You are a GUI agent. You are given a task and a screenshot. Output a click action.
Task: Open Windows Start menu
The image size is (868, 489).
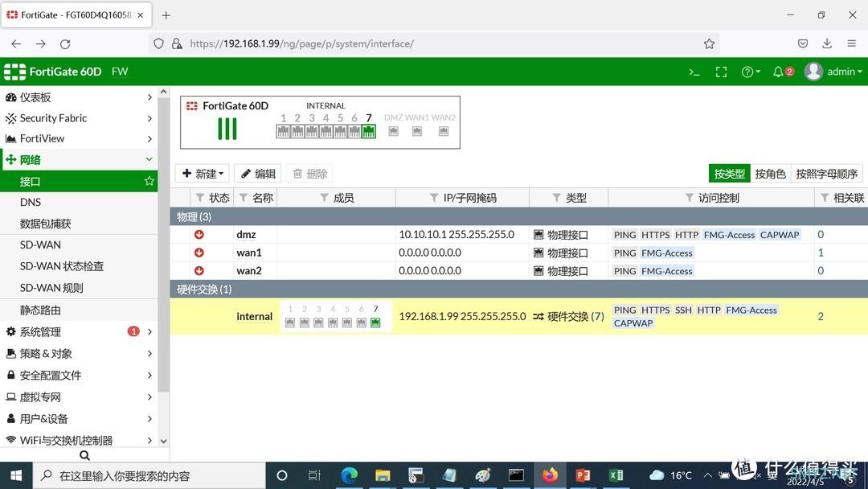coord(16,475)
